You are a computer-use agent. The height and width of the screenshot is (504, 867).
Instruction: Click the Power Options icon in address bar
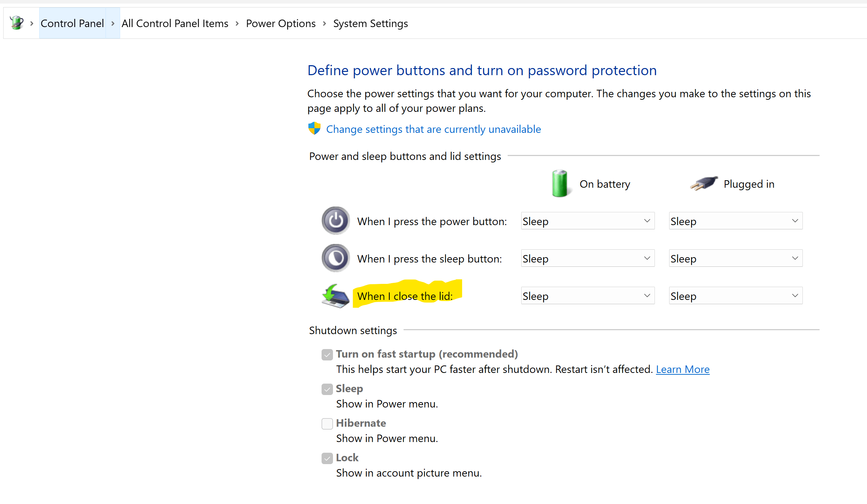(x=16, y=23)
